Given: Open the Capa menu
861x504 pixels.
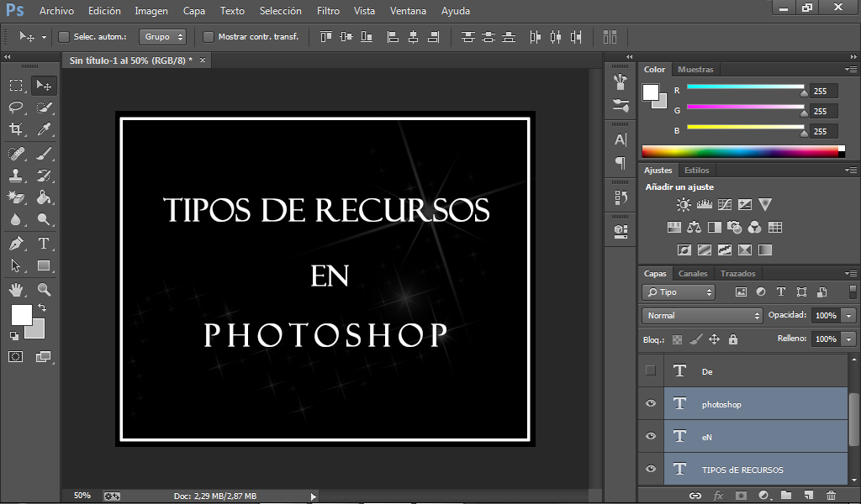Looking at the screenshot, I should point(194,11).
